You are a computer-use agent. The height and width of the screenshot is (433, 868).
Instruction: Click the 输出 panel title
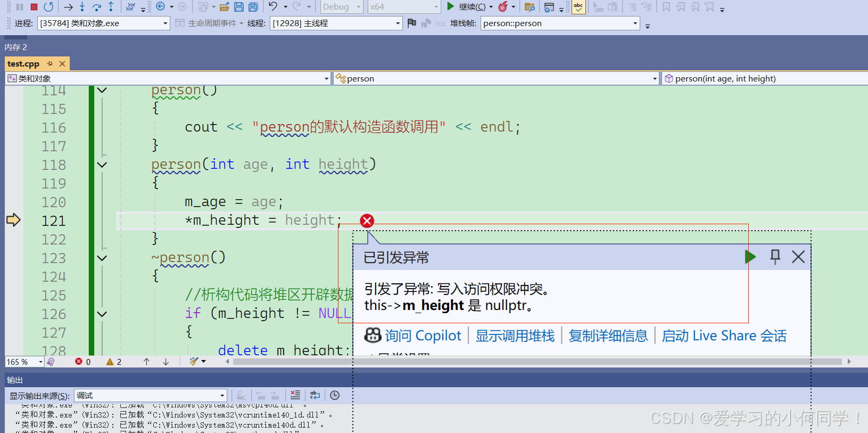point(15,380)
